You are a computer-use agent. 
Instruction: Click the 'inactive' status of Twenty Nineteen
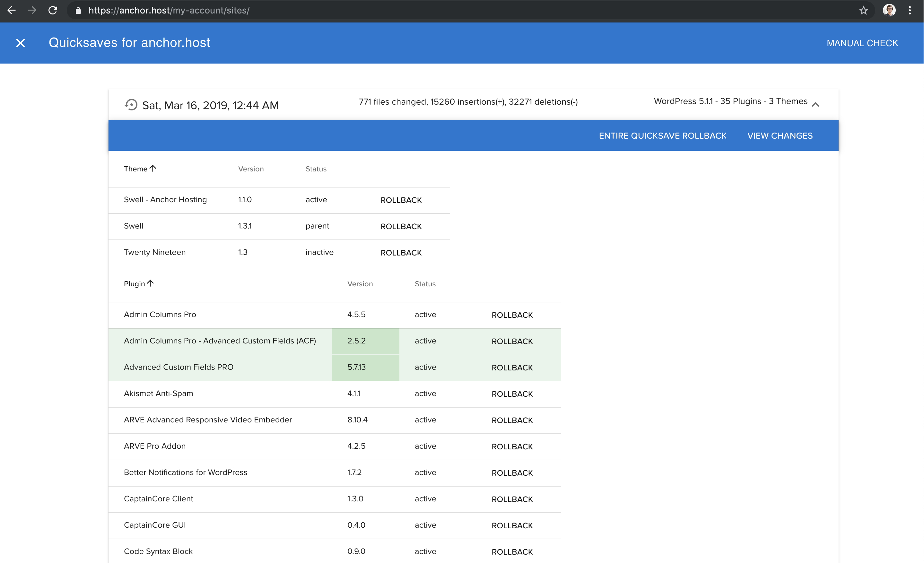click(x=319, y=252)
